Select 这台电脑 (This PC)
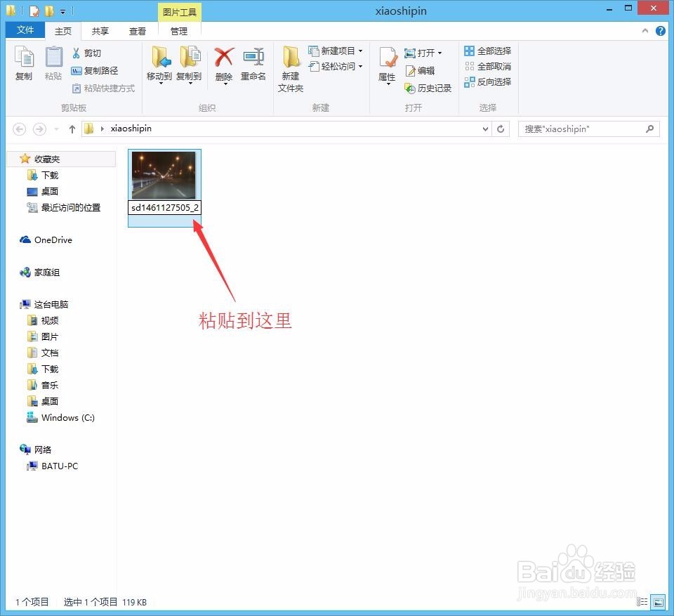Viewport: 674px width, 616px height. pyautogui.click(x=44, y=305)
